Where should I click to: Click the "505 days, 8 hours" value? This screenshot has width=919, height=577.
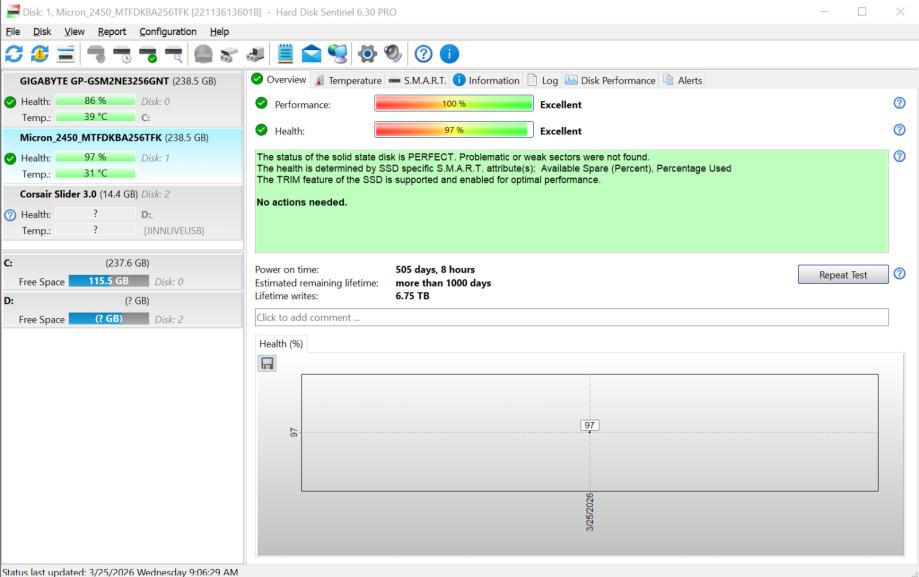tap(435, 270)
